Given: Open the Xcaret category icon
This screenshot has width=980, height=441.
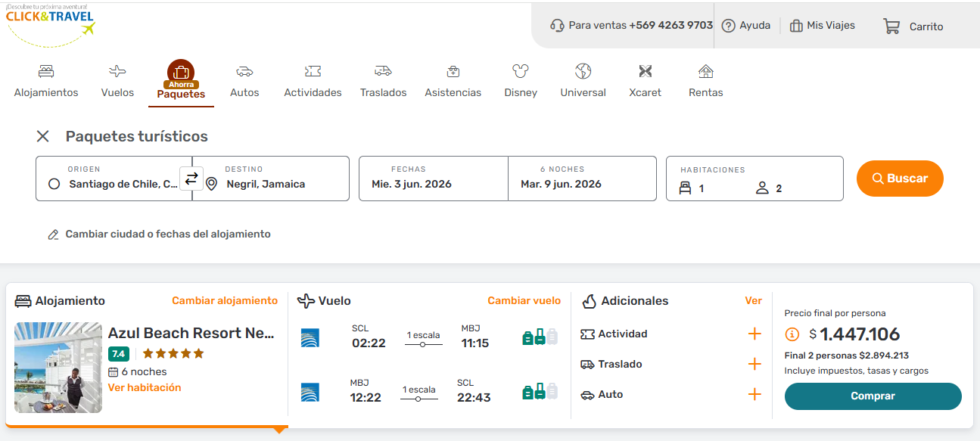Looking at the screenshot, I should point(645,71).
